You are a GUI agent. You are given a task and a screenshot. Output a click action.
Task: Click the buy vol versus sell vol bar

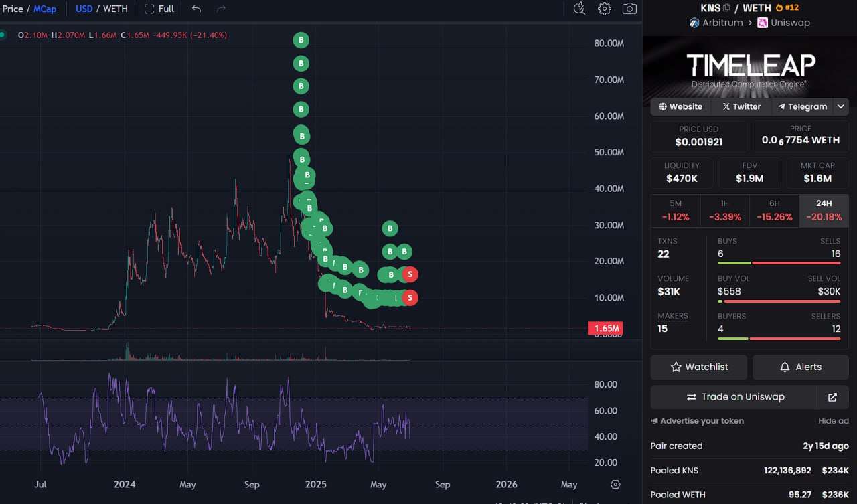(x=779, y=301)
